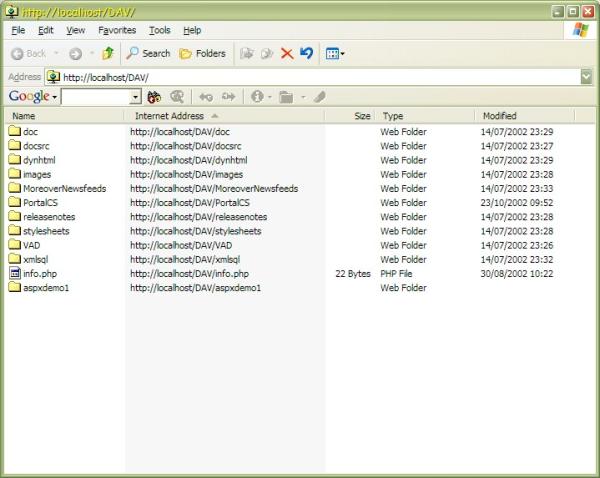Screen dimensions: 600x478
Task: Open the Back history dropdown arrow
Action: click(56, 53)
